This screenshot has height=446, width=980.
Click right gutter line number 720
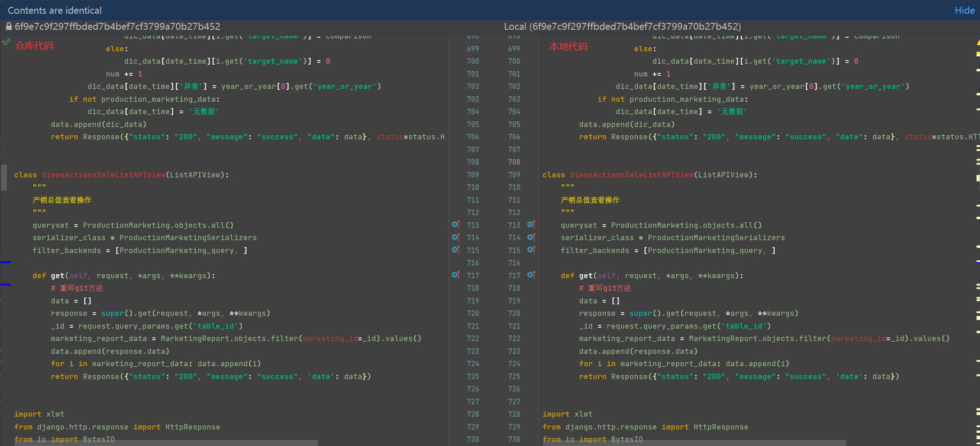coord(514,313)
